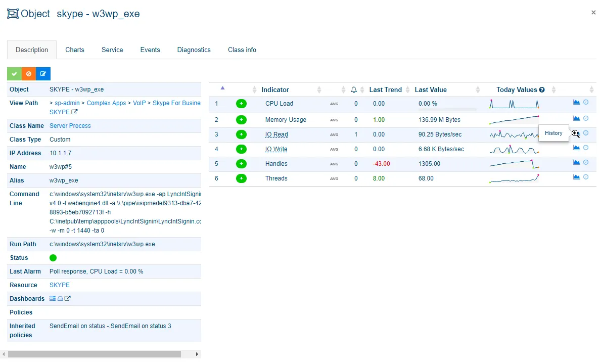The image size is (600, 364).
Task: Open the Diagnostics tab
Action: (x=194, y=50)
